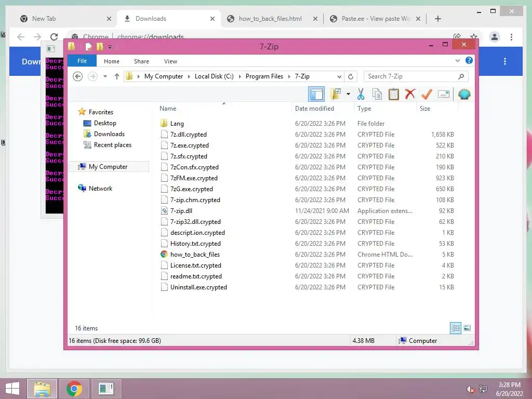
Task: Select Desktop in navigation pane
Action: pyautogui.click(x=105, y=123)
